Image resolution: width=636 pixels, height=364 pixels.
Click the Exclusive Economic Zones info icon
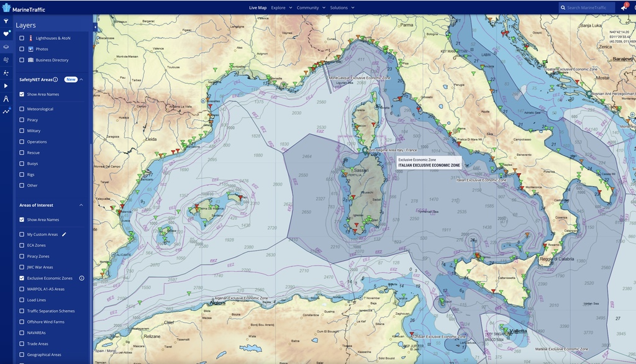click(81, 278)
